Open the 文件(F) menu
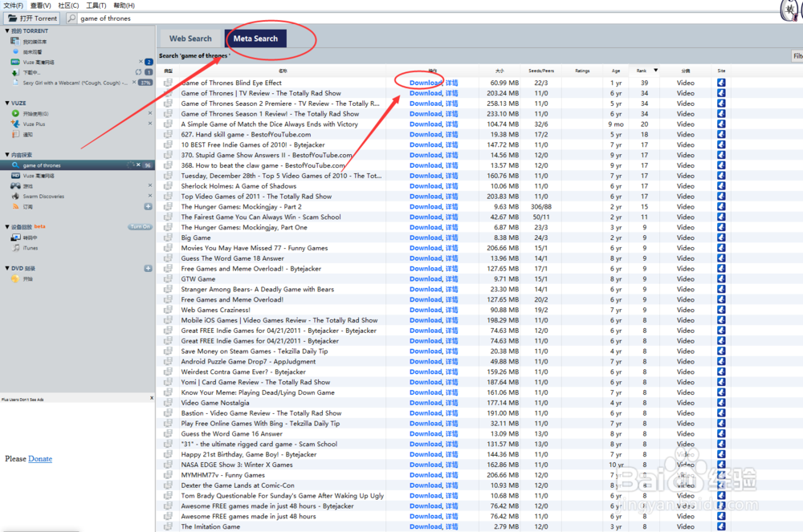The width and height of the screenshot is (803, 532). tap(14, 5)
